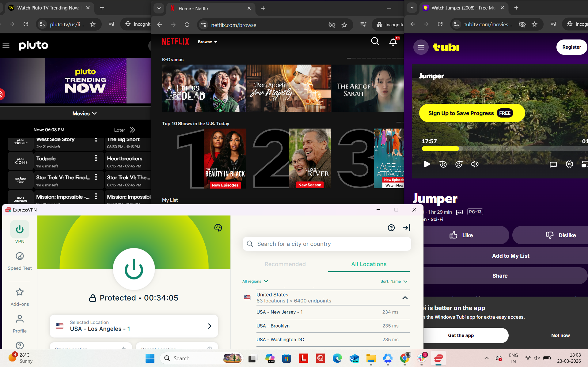
Task: Mute Tubi player volume
Action: [475, 164]
